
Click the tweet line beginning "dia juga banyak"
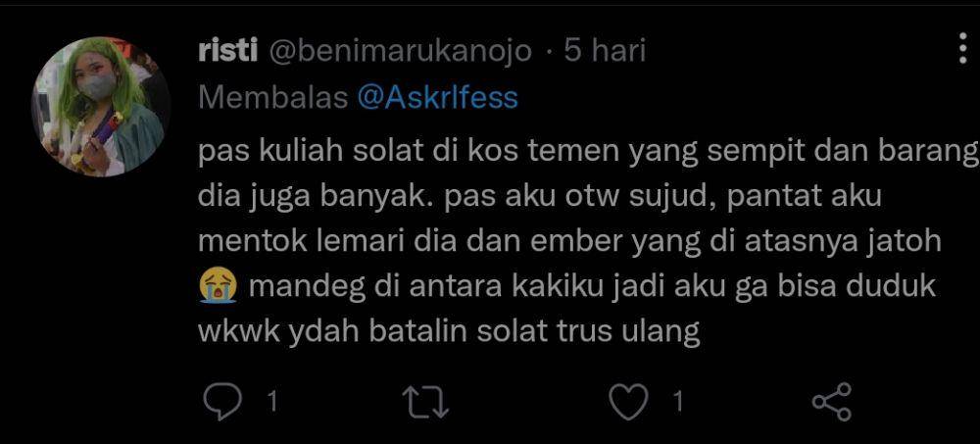point(539,198)
